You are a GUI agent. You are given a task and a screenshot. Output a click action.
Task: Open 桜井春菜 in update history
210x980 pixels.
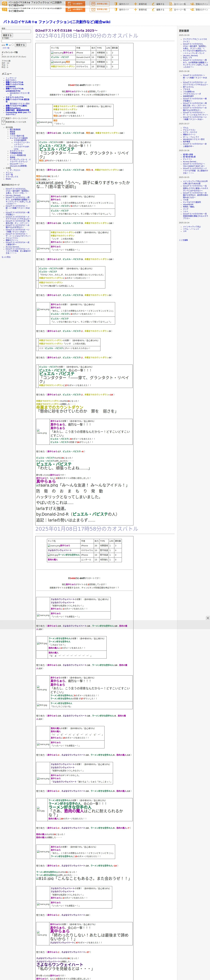click(186, 141)
